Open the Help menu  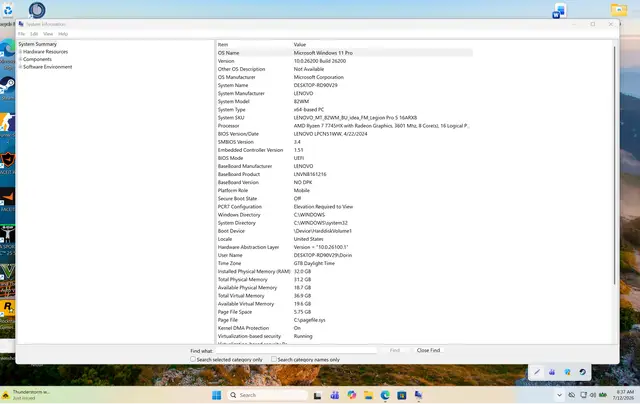63,34
